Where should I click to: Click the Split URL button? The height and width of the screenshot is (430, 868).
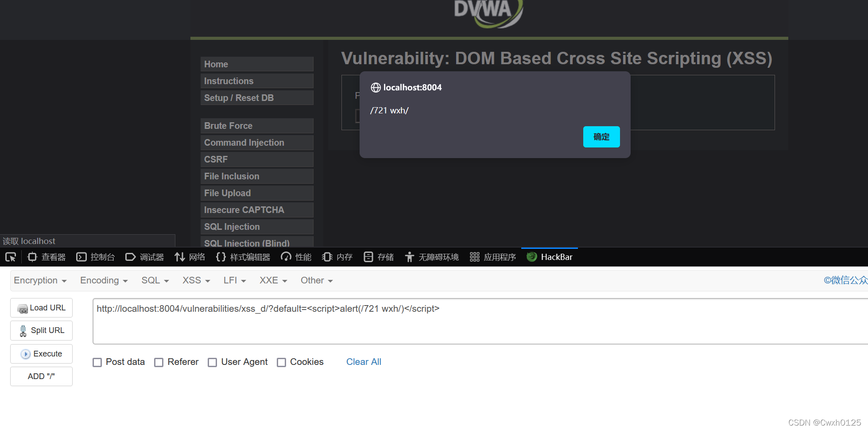(x=41, y=330)
